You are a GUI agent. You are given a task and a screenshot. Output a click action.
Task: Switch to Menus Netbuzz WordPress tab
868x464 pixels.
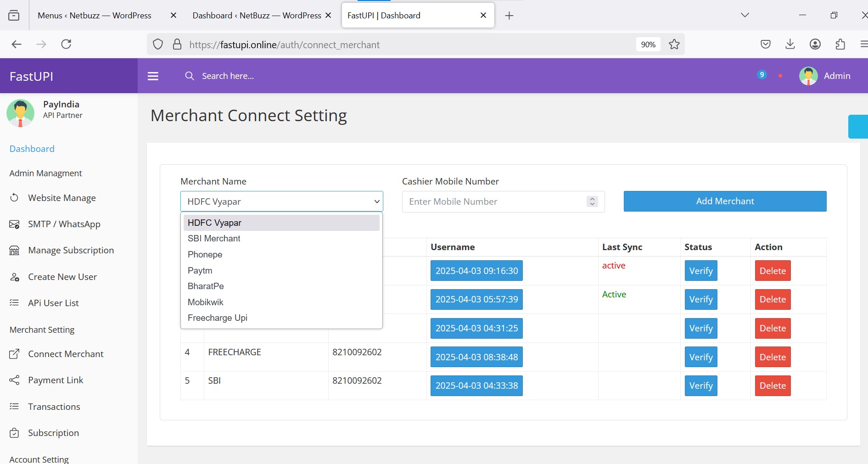(x=95, y=16)
